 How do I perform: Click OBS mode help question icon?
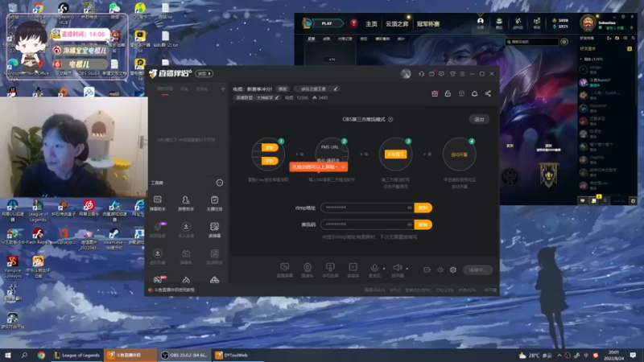[x=390, y=119]
